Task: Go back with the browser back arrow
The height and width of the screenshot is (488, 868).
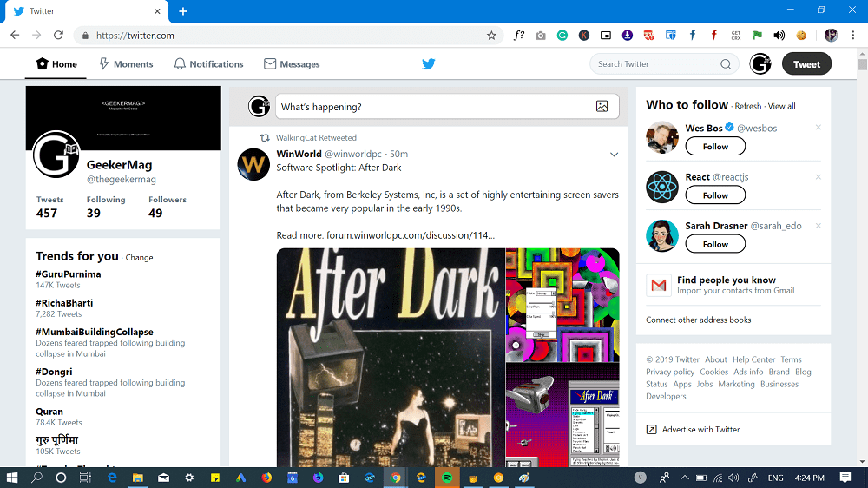Action: (15, 35)
